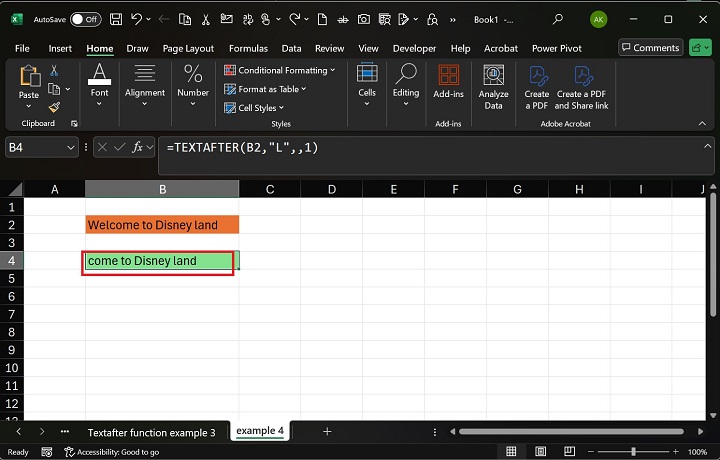Screen dimensions: 720x460
Task: Click the Cut scissors icon
Action: coord(54,71)
